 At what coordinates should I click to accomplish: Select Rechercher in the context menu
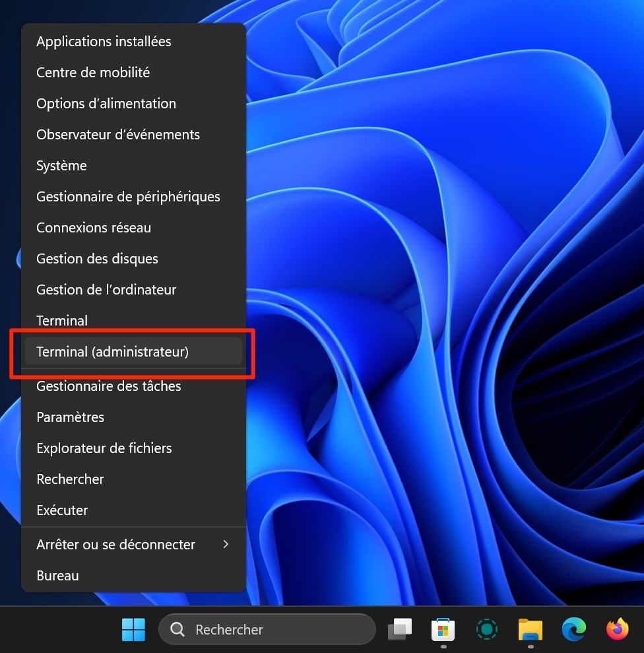[133, 479]
